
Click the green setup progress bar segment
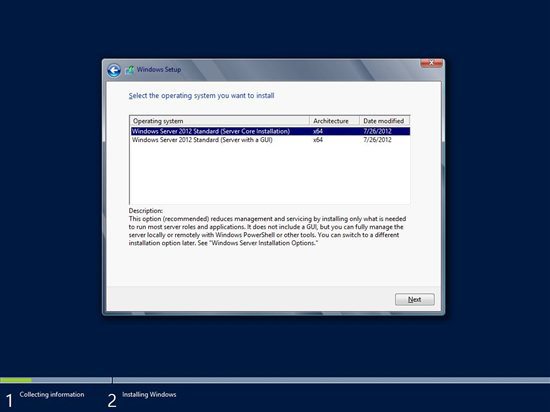[x=16, y=380]
